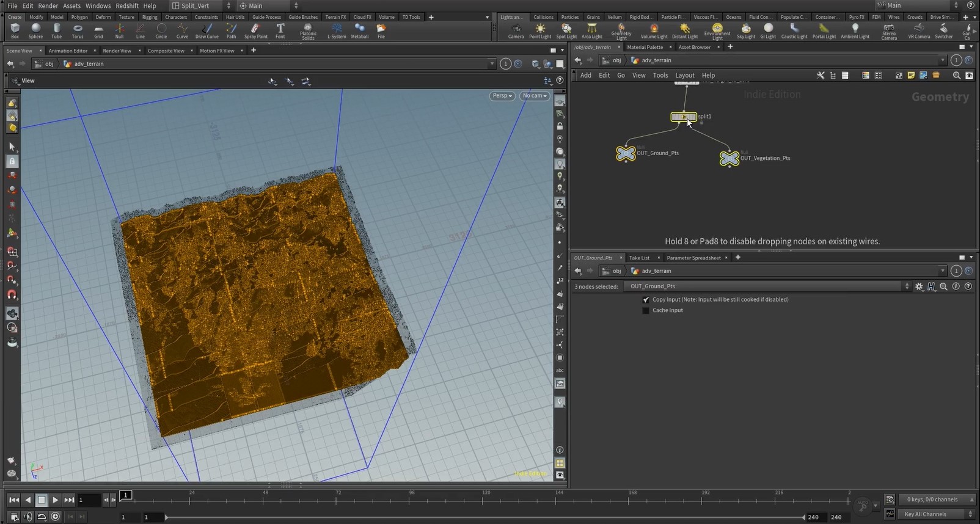The height and width of the screenshot is (524, 980).
Task: Select the split1 node
Action: (x=683, y=117)
